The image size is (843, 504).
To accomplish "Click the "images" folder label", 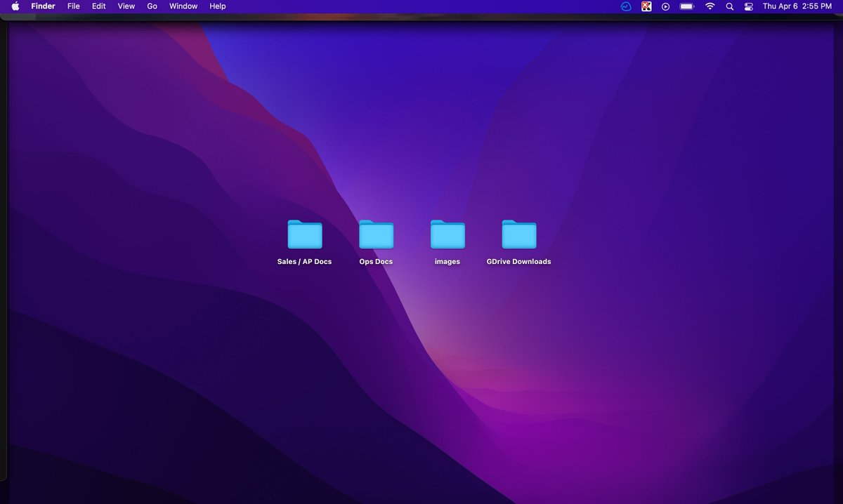I will [x=447, y=262].
